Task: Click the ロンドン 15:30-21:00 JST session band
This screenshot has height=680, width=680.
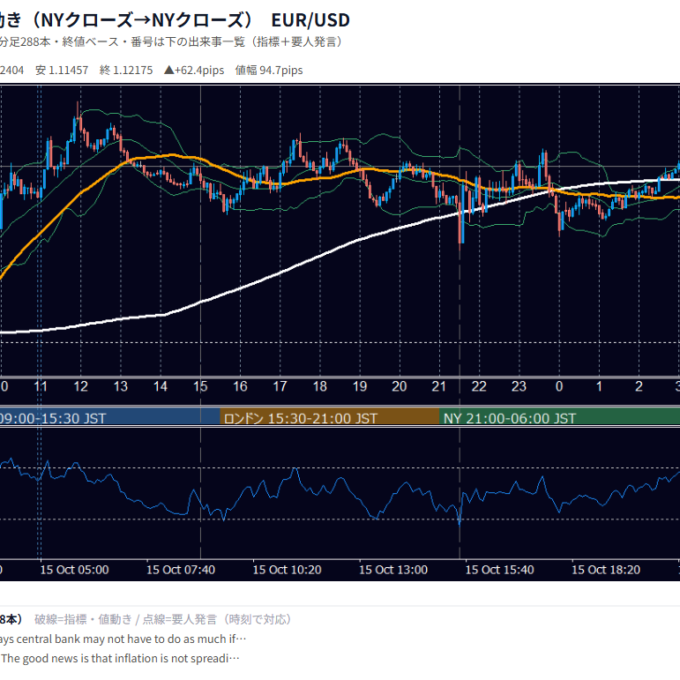Action: (x=330, y=418)
